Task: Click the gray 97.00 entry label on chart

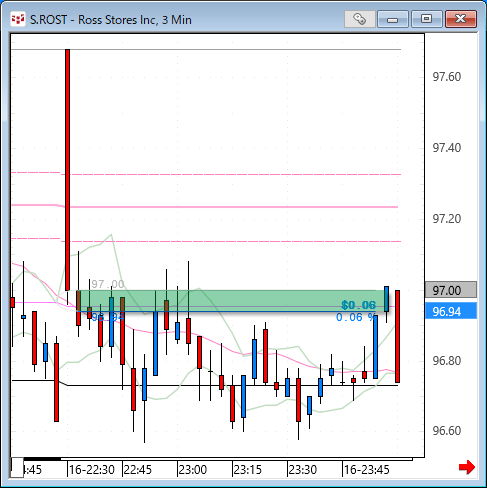Action: pos(108,284)
